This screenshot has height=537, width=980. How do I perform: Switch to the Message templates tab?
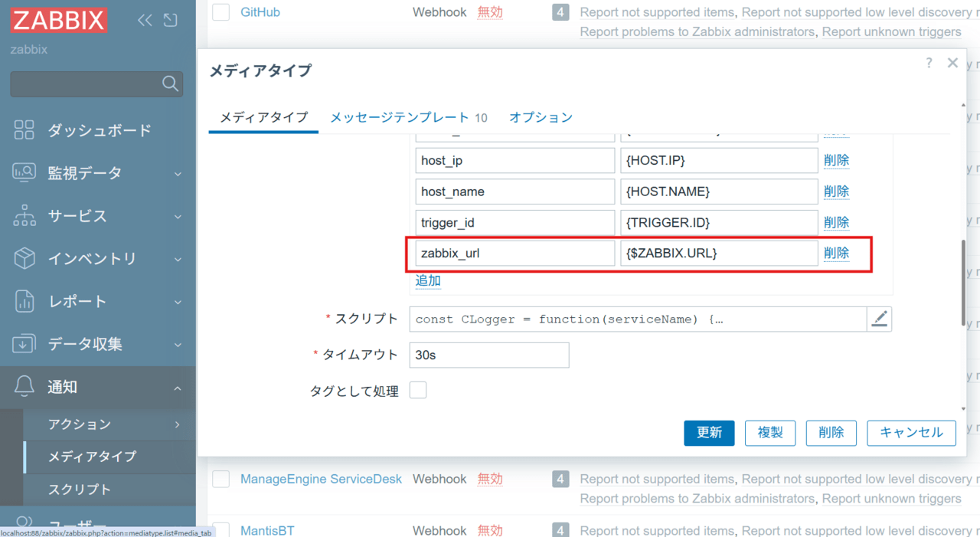tap(408, 117)
